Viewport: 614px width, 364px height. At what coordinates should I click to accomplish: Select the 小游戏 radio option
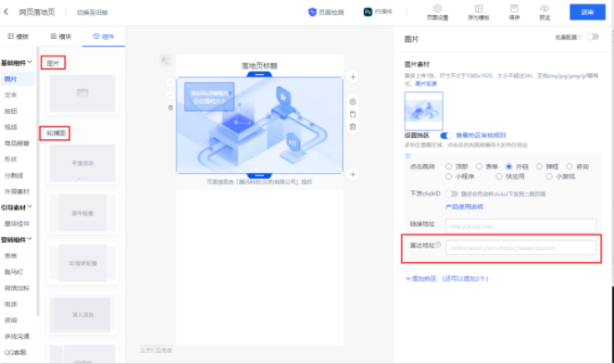tap(549, 176)
